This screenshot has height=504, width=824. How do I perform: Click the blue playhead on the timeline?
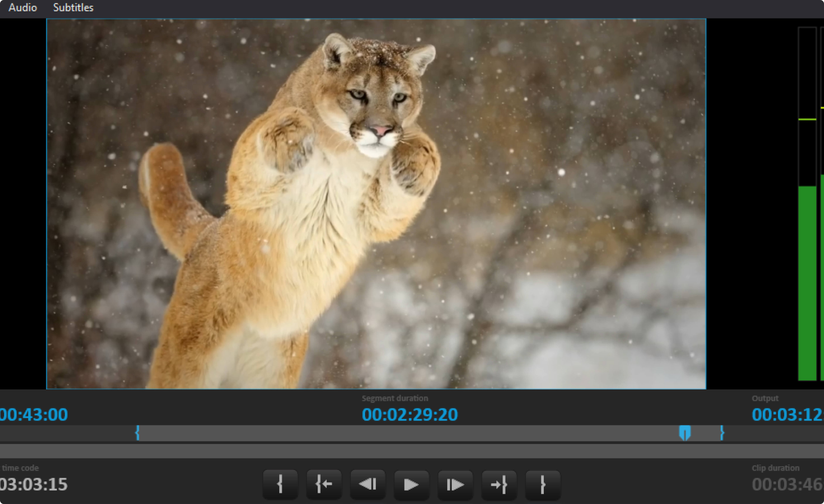(685, 433)
